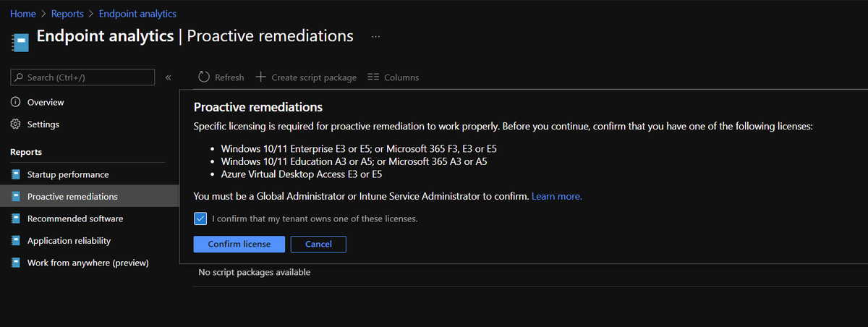The image size is (868, 327).
Task: Click the plus icon for new script package
Action: coord(261,77)
